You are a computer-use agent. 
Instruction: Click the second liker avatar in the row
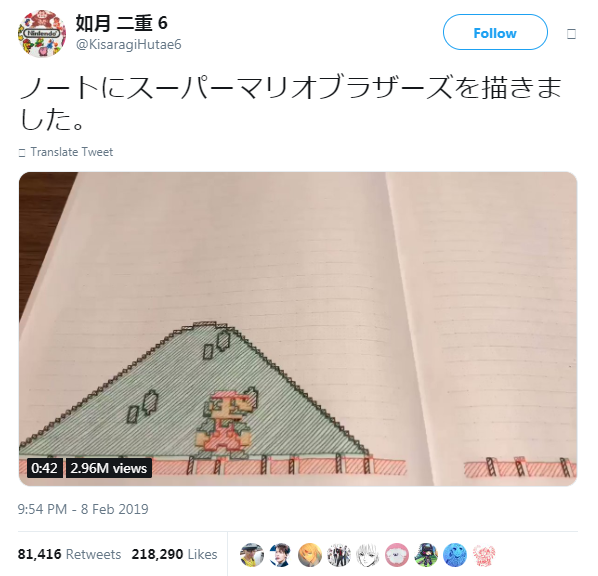click(281, 555)
